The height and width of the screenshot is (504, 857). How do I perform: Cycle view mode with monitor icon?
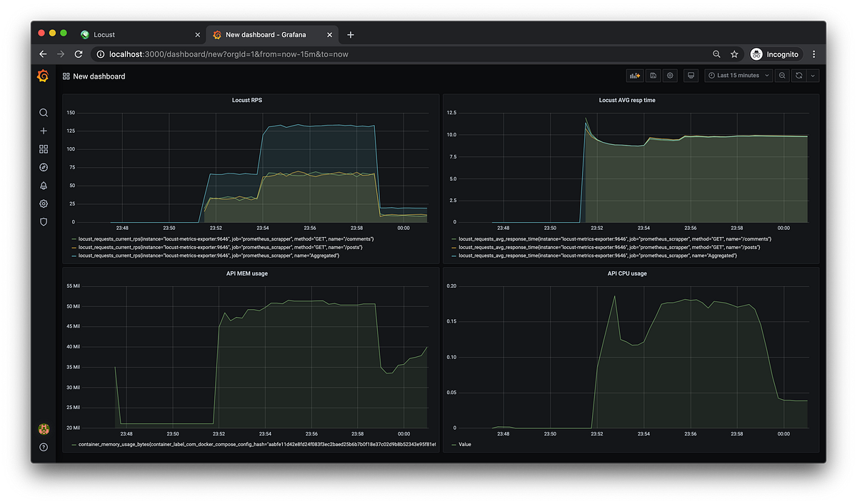[691, 76]
